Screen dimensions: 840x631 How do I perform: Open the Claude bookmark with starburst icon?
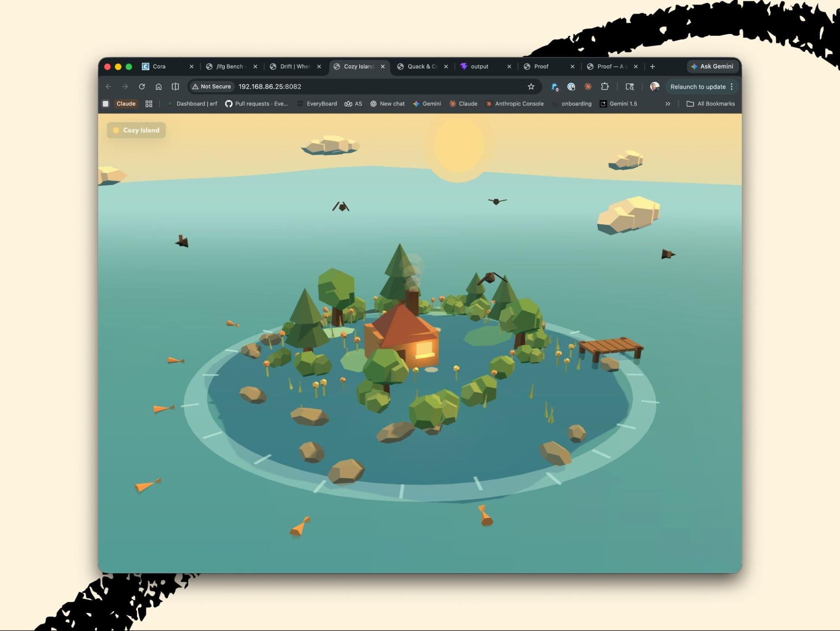[463, 104]
